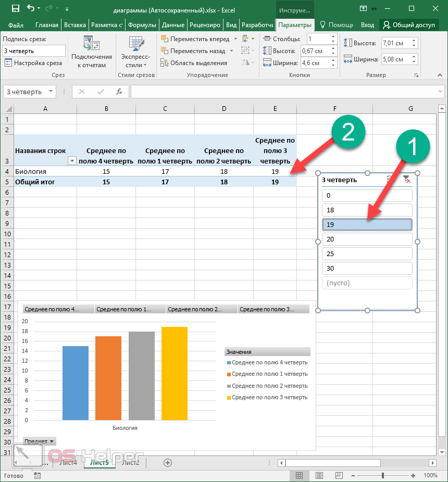Click Область выделения button
This screenshot has height=482, width=448.
click(x=194, y=63)
